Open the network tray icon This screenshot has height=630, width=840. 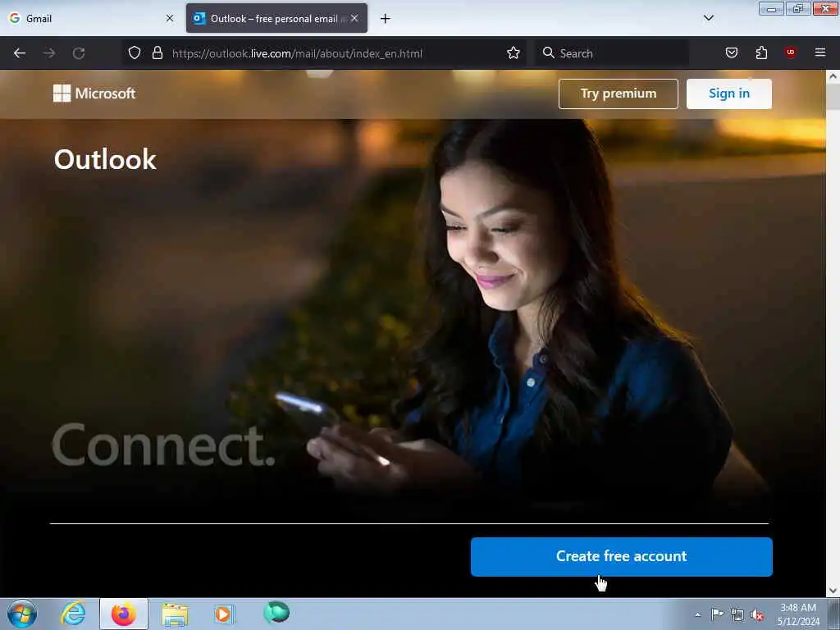[737, 614]
